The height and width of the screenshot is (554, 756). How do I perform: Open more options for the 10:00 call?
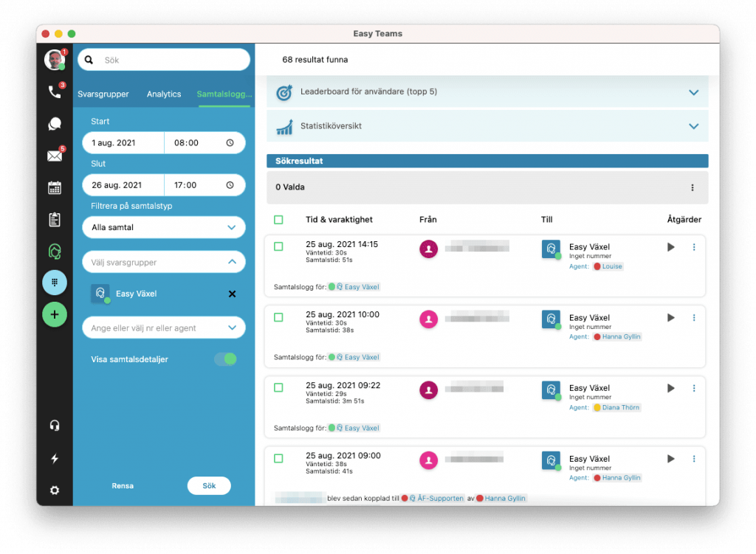coord(694,318)
